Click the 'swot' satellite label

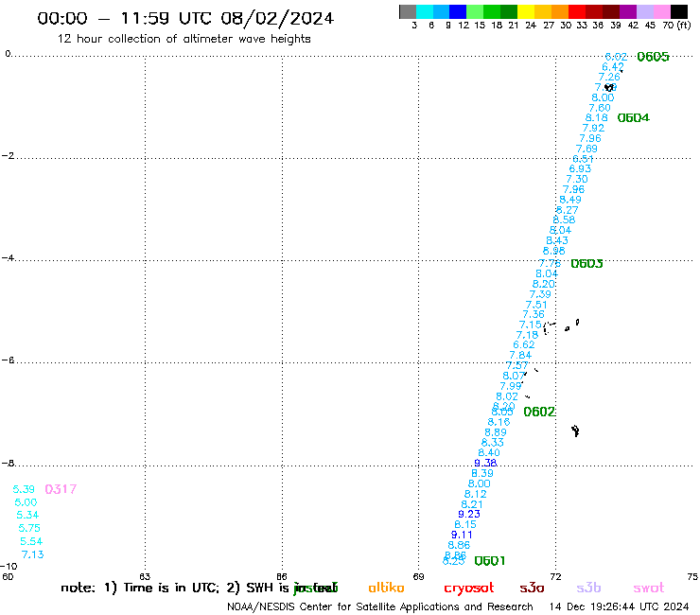[x=649, y=589]
